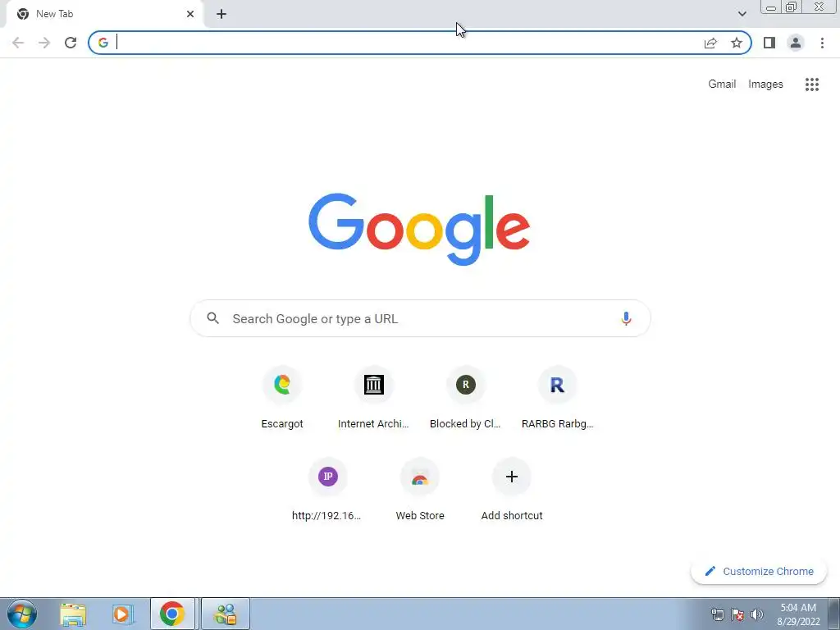840x630 pixels.
Task: Close the New Tab tab
Action: click(190, 14)
